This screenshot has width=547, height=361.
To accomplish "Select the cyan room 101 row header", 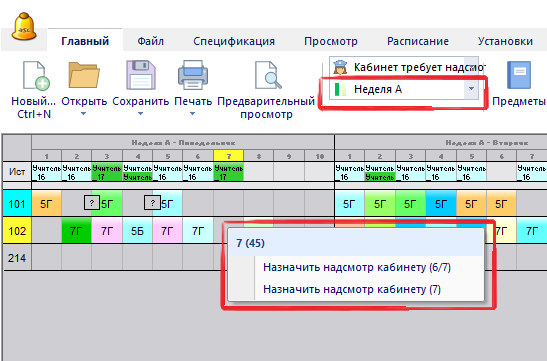I will click(17, 203).
